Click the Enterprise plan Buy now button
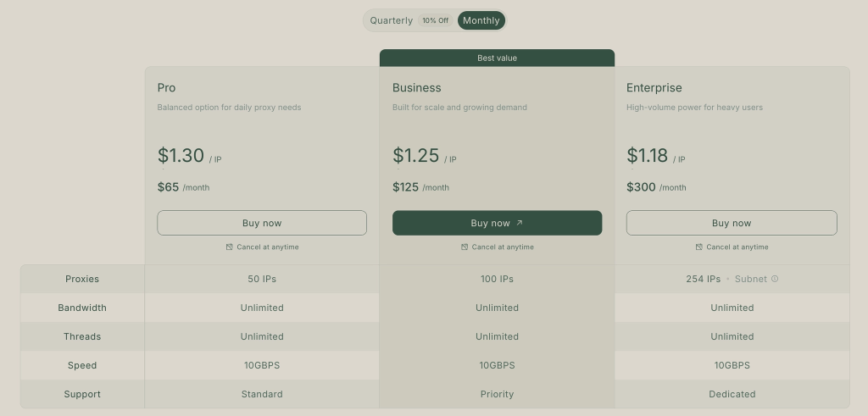Viewport: 868px width, 416px height. click(732, 223)
